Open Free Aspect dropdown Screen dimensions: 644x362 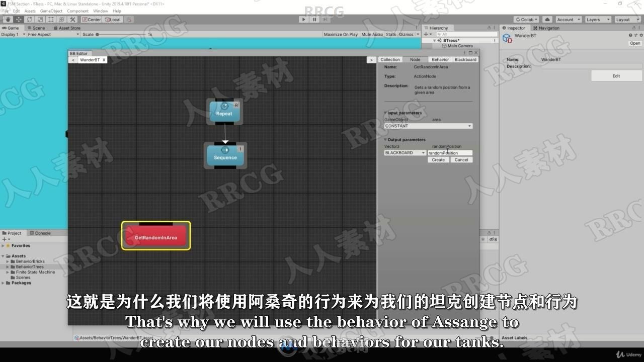pyautogui.click(x=53, y=35)
